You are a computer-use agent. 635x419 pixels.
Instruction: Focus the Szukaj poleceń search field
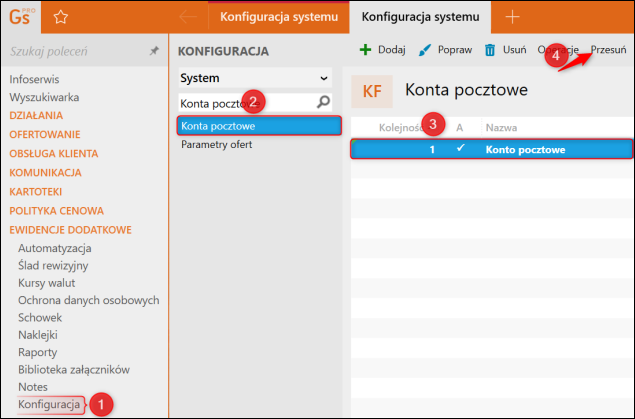77,51
